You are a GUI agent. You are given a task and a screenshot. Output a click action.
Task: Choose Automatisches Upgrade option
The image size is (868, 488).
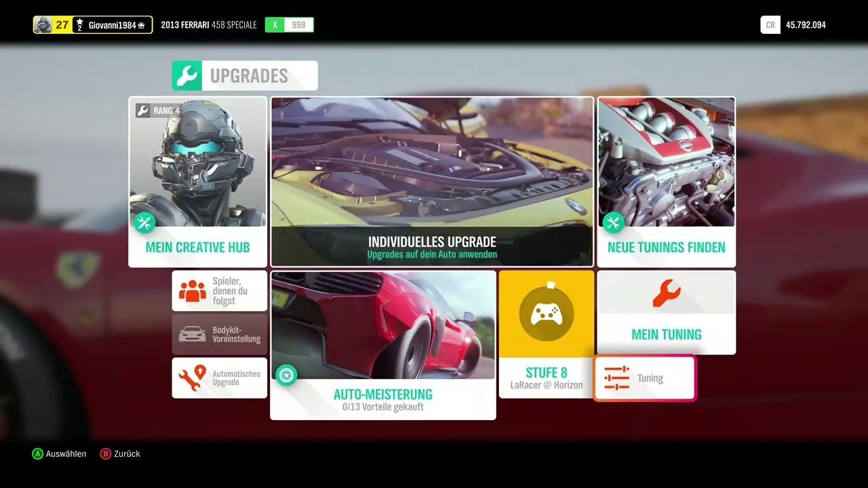point(220,378)
